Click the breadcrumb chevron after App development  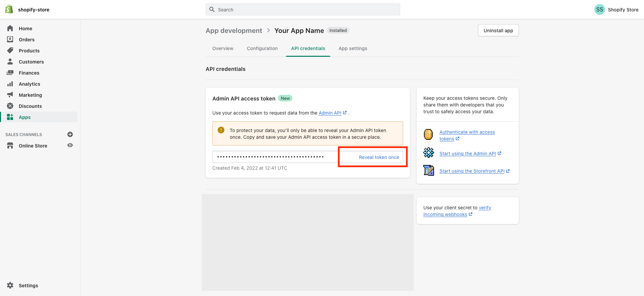coord(268,30)
